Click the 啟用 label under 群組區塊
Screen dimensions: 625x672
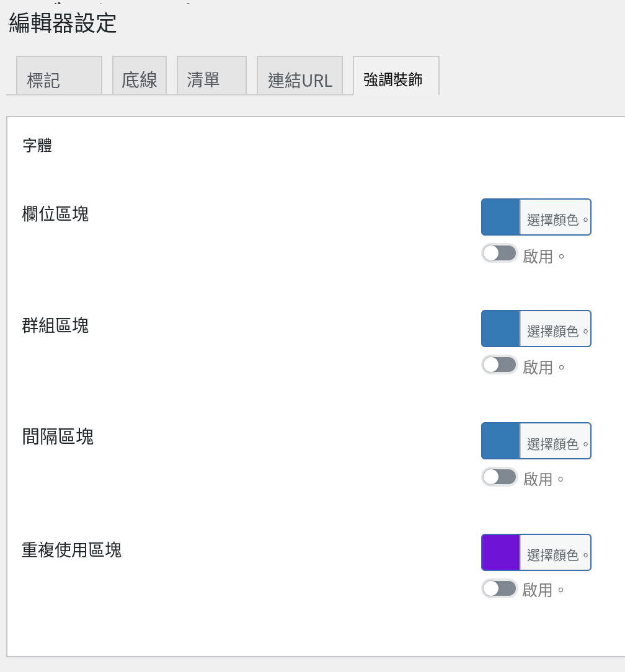pyautogui.click(x=538, y=367)
